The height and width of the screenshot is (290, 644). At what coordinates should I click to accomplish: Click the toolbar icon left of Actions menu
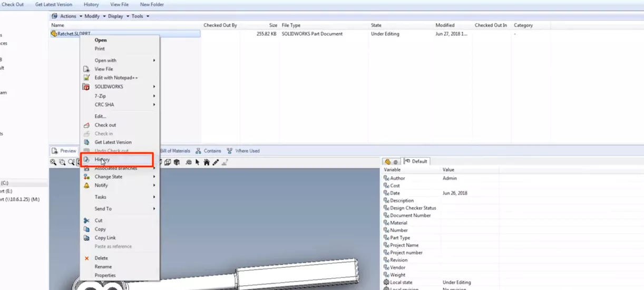(55, 16)
